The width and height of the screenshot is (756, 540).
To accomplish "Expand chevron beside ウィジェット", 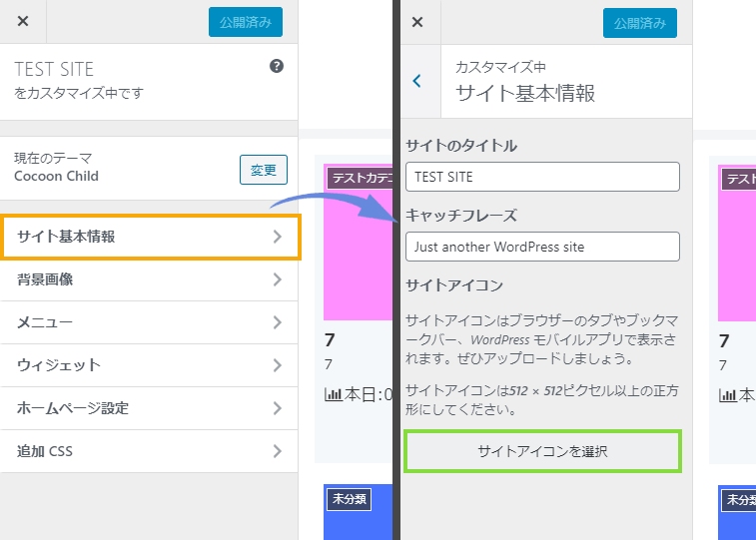I will point(278,365).
